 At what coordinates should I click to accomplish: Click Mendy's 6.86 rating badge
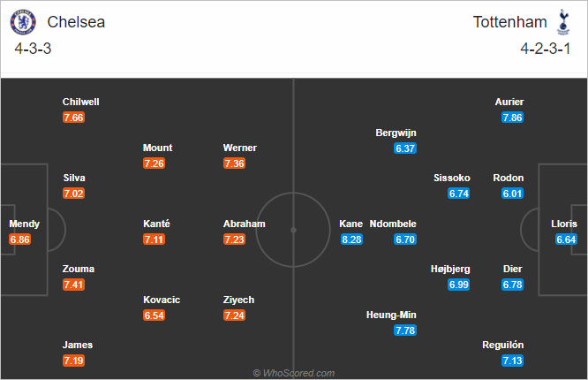[20, 239]
